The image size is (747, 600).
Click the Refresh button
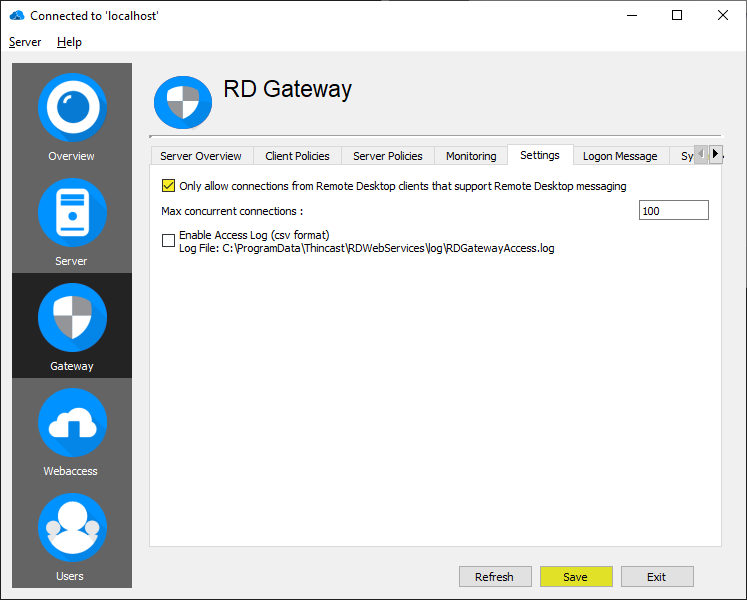click(495, 577)
